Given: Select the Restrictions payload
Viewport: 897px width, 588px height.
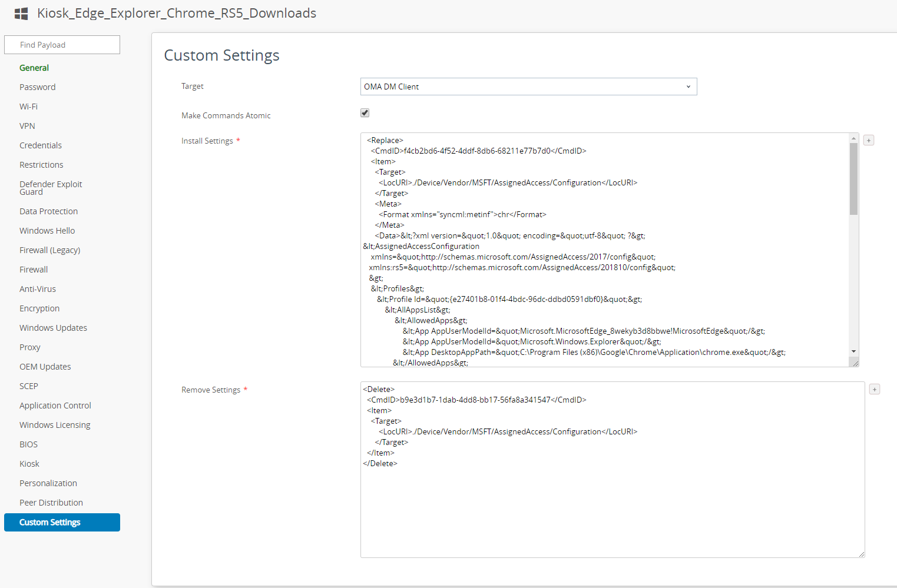Looking at the screenshot, I should (x=41, y=164).
